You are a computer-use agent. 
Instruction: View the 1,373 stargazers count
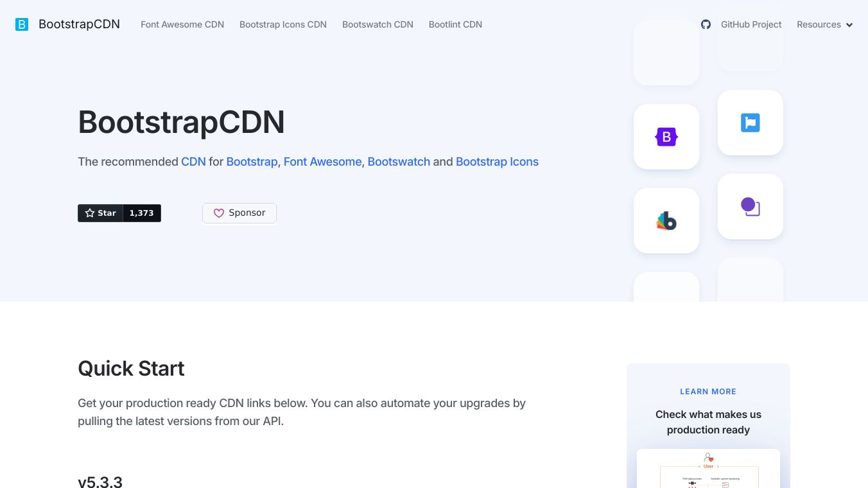click(x=142, y=213)
